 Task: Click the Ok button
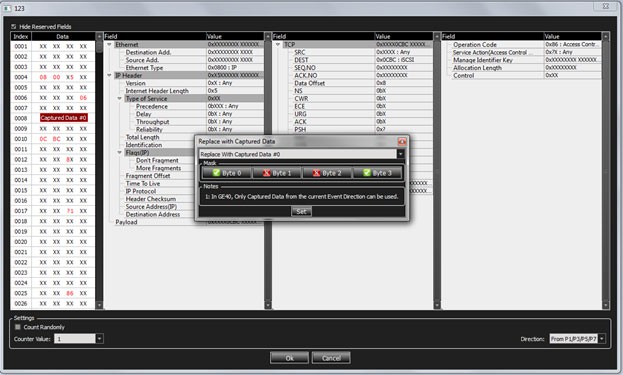[x=289, y=358]
